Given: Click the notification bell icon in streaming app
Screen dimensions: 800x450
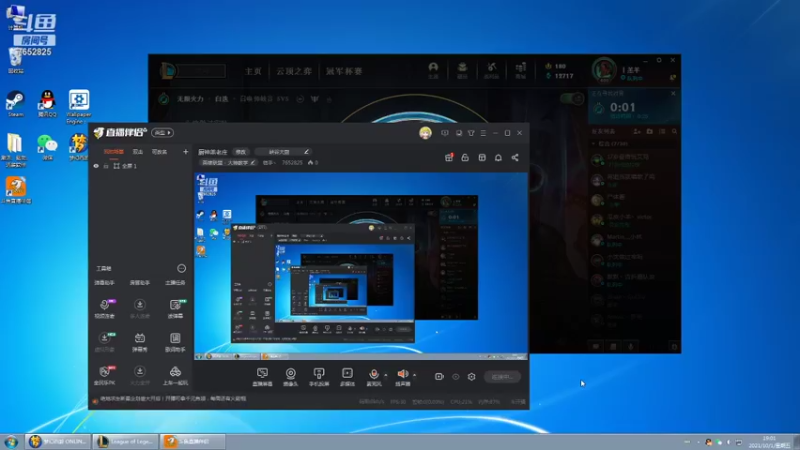Looking at the screenshot, I should [498, 158].
